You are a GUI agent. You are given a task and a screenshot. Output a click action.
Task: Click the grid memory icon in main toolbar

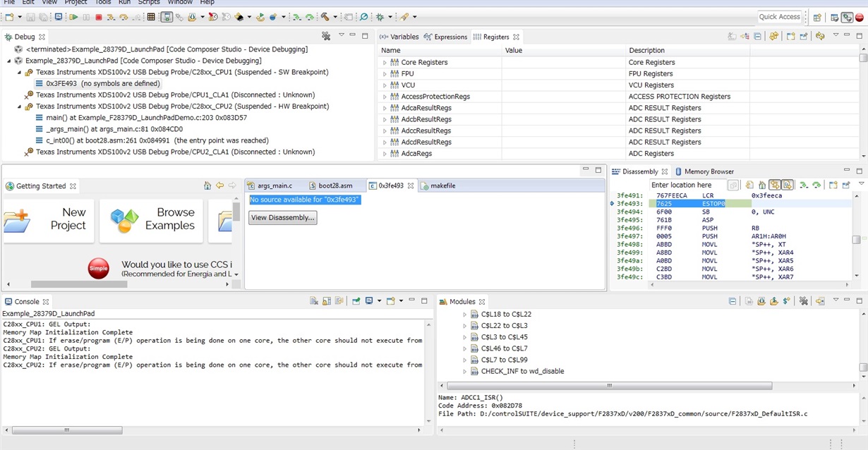click(151, 17)
